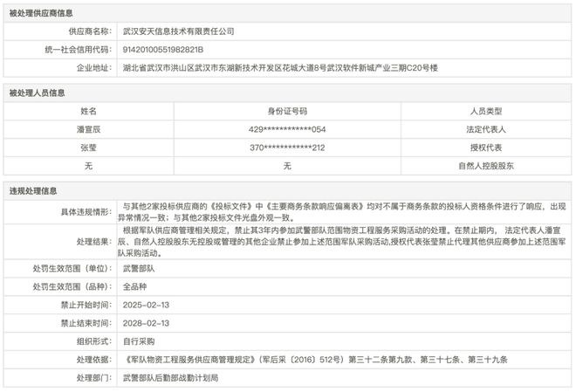Click the 禁止结束时间 label
576x392 pixels.
(x=86, y=323)
